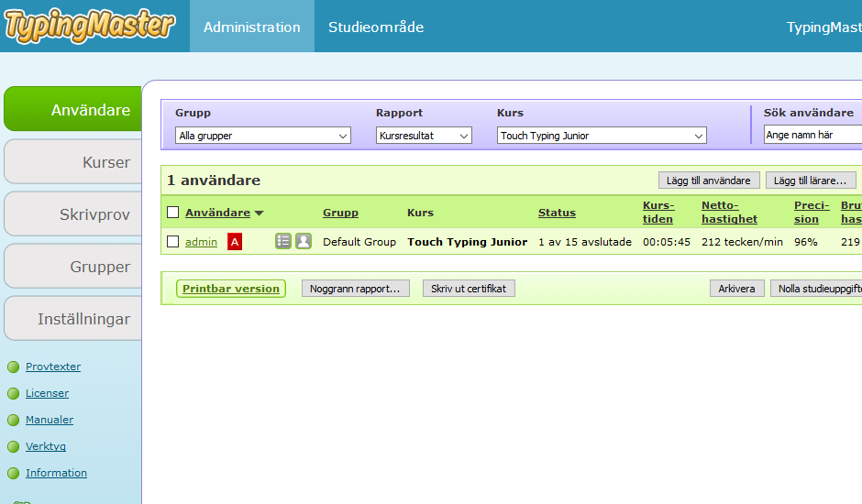The image size is (862, 504).
Task: Click the Sök användare name input field
Action: pyautogui.click(x=813, y=135)
